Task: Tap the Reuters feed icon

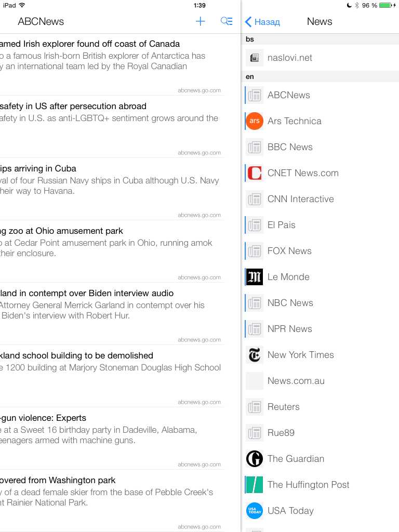Action: pos(255,407)
